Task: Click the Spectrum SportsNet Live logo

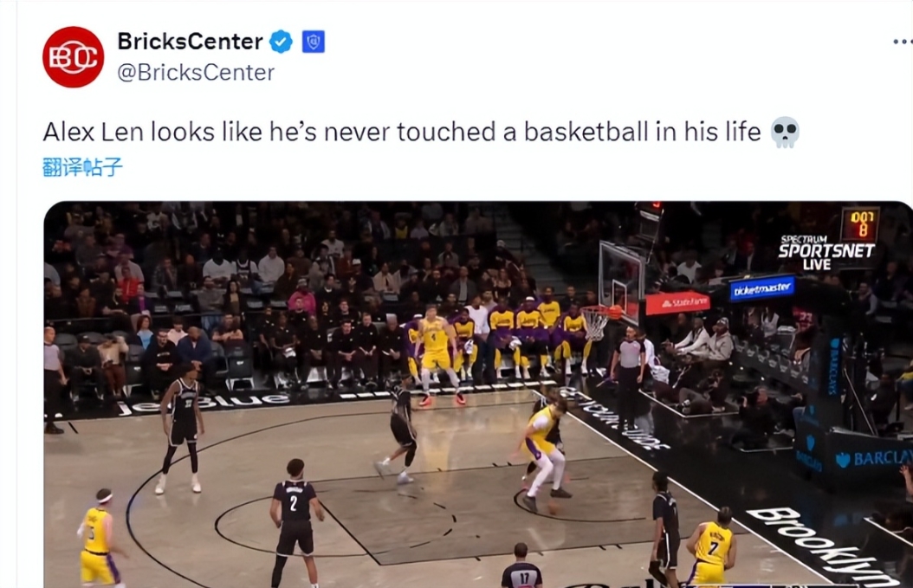Action: (x=826, y=252)
